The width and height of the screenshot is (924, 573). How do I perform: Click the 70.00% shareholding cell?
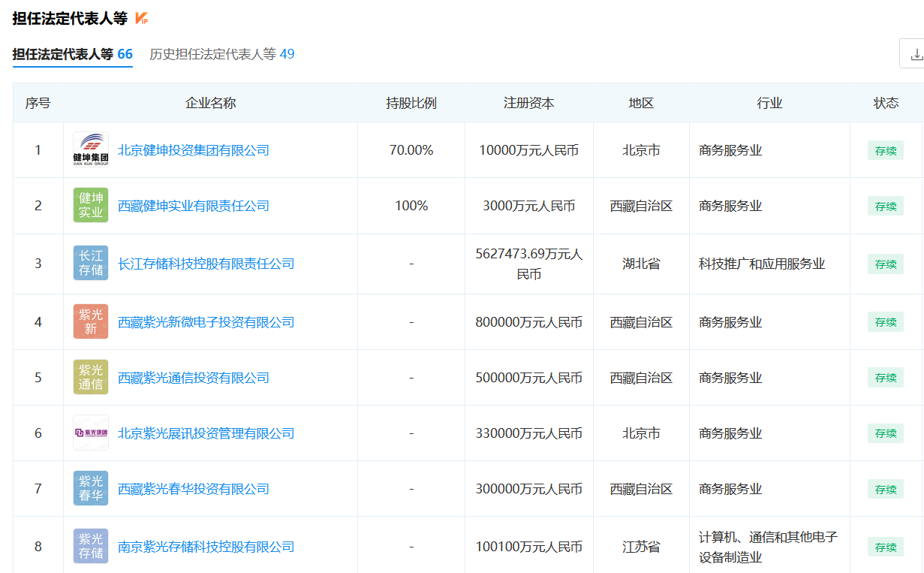point(411,150)
